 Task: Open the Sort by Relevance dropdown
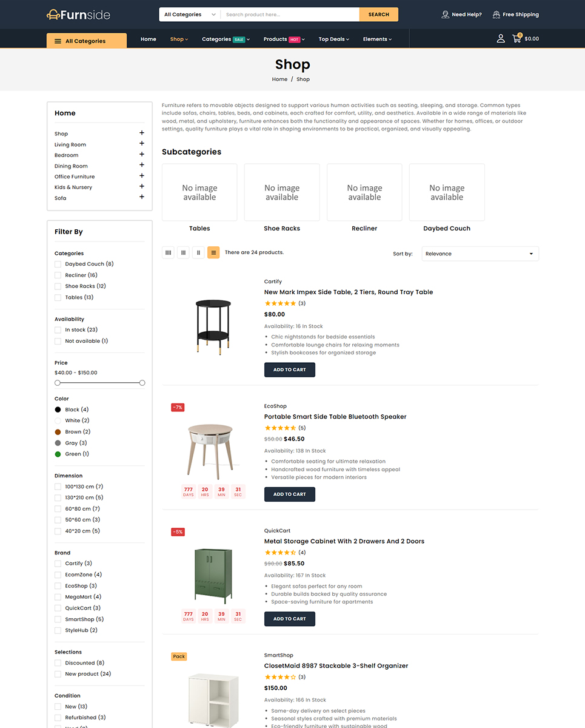[x=480, y=254]
